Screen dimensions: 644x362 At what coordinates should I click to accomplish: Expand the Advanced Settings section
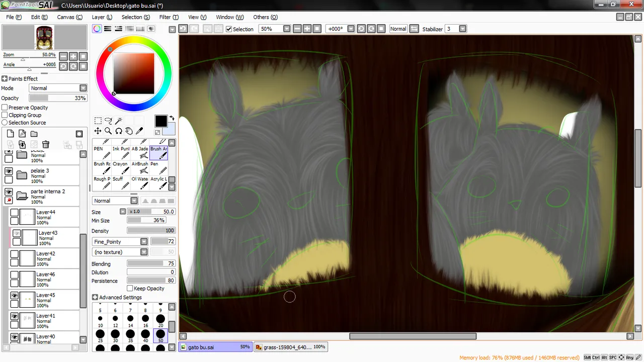click(95, 298)
